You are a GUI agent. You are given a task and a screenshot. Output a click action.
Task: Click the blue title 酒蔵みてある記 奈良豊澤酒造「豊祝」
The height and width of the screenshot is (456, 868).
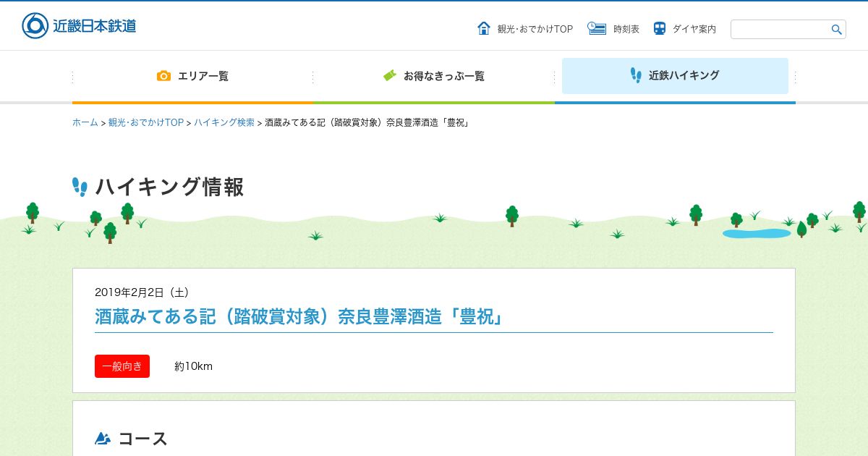[300, 317]
